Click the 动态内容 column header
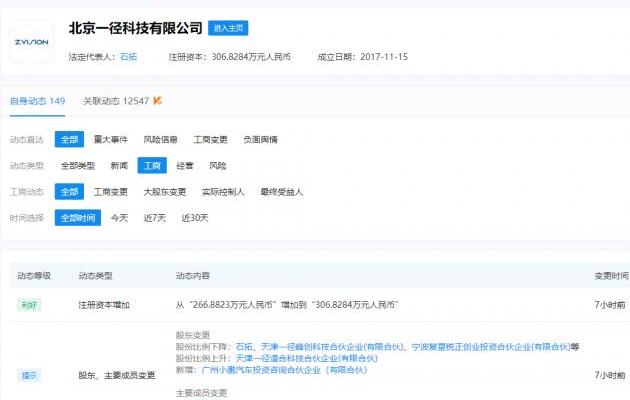 tap(193, 276)
